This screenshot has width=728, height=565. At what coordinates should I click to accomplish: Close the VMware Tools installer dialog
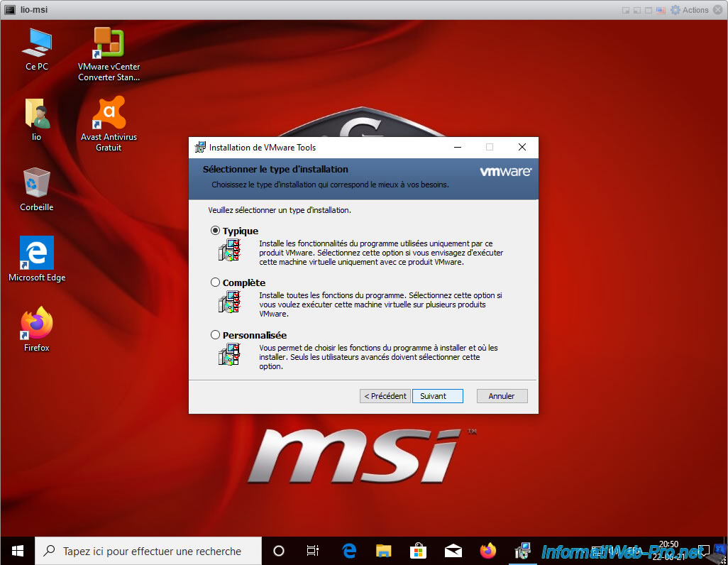(522, 148)
